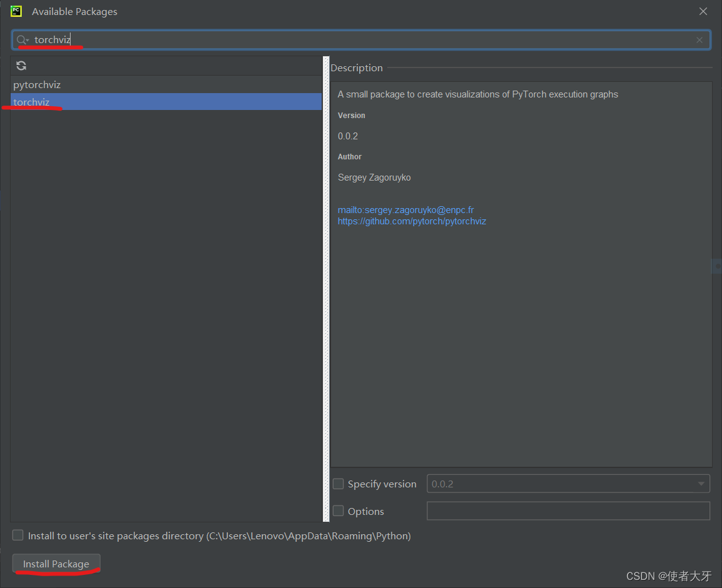Click the author name Sergey Zagoruyko

pyautogui.click(x=374, y=178)
